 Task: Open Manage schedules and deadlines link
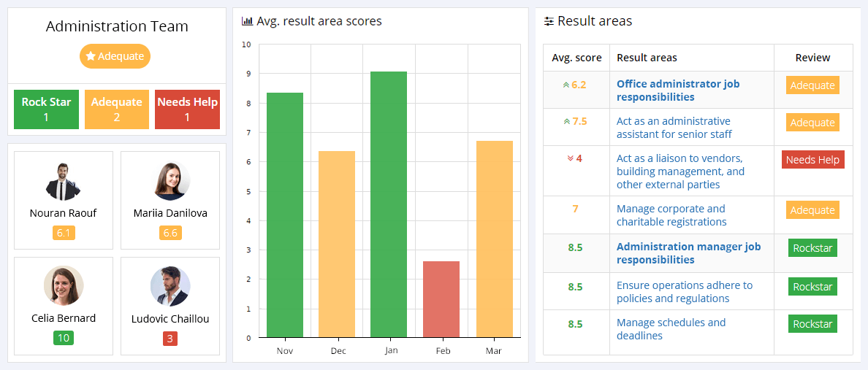(x=671, y=329)
